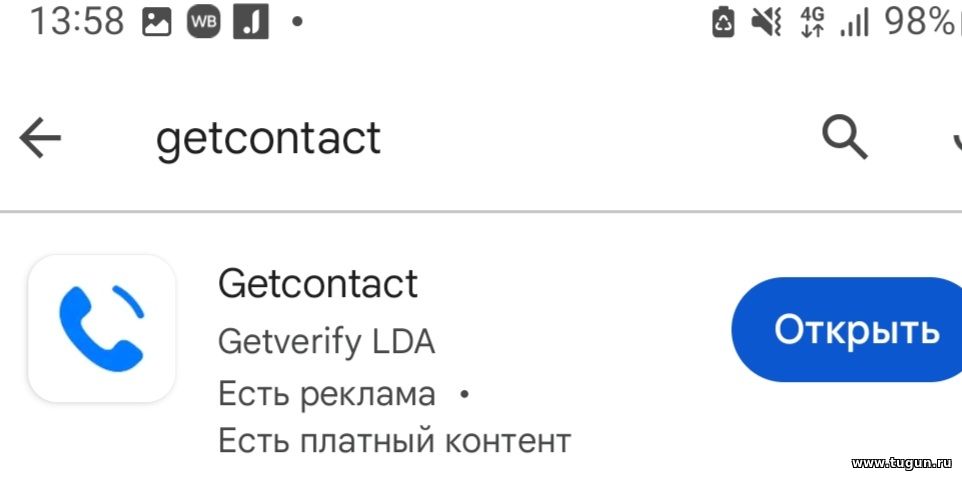This screenshot has width=962, height=481.
Task: Tap the 13:58 clock in status bar
Action: (x=77, y=23)
